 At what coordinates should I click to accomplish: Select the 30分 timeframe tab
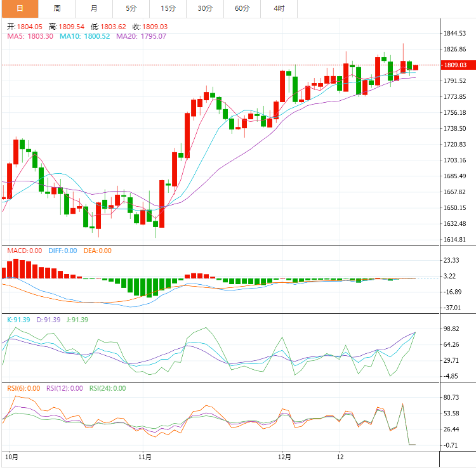click(205, 8)
